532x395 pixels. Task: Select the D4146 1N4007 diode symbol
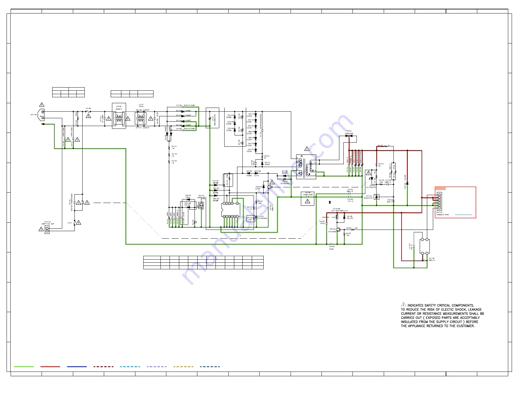tap(248, 173)
